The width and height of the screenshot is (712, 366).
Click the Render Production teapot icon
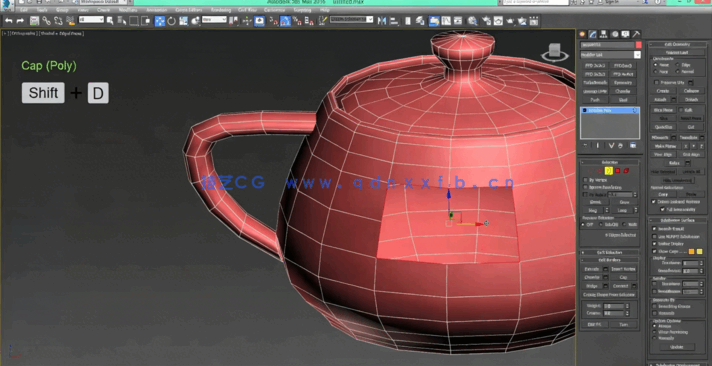click(510, 21)
